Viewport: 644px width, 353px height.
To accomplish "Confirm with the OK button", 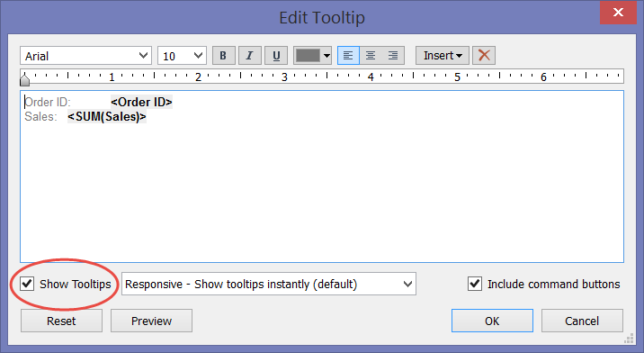I will click(492, 321).
